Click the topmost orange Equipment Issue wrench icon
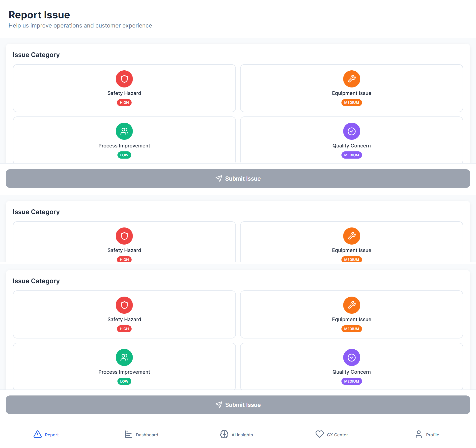The image size is (476, 448). click(351, 79)
